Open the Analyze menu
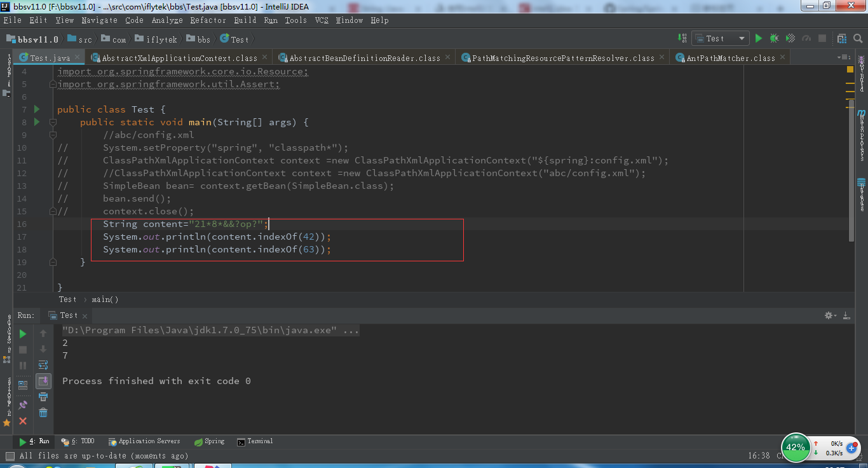 tap(166, 20)
